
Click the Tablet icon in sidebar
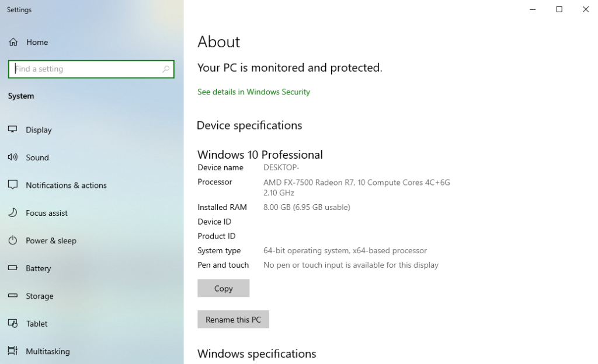12,324
